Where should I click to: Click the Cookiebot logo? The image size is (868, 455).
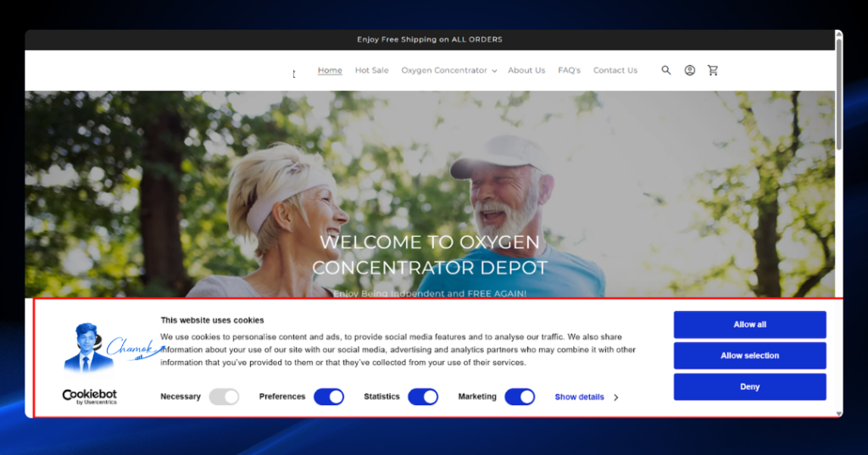(90, 397)
